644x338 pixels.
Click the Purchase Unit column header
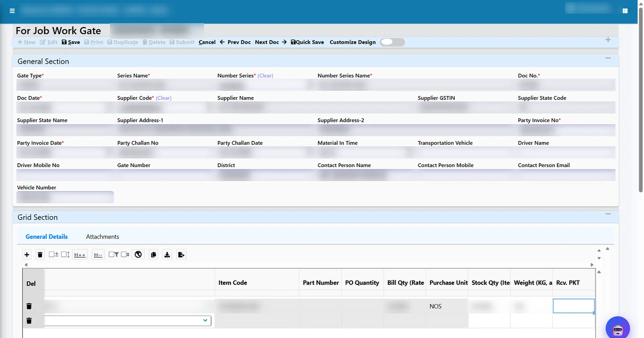coord(447,282)
